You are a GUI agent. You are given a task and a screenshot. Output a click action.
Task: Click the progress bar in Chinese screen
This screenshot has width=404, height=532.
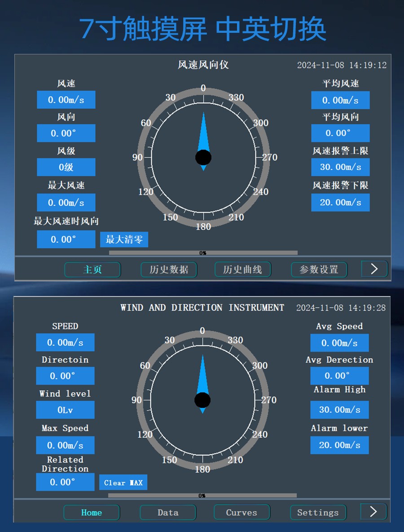(203, 253)
